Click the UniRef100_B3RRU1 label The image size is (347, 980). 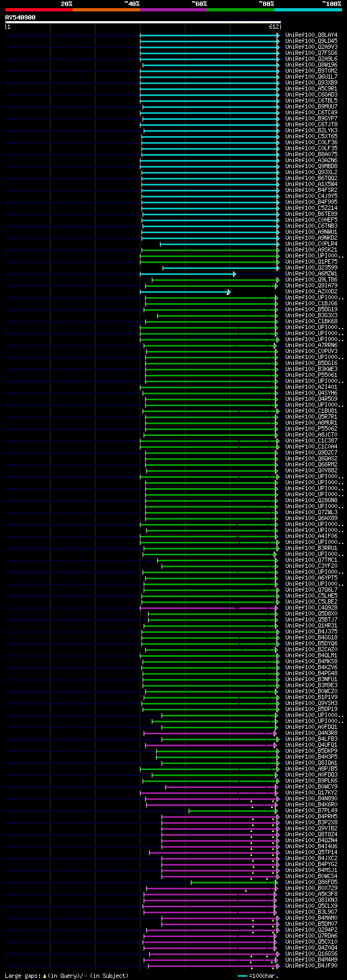(x=311, y=548)
